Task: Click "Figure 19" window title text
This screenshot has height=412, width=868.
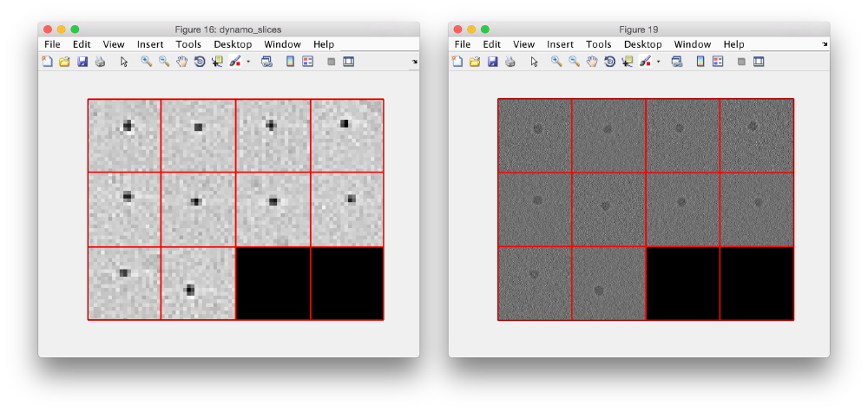Action: pos(638,29)
